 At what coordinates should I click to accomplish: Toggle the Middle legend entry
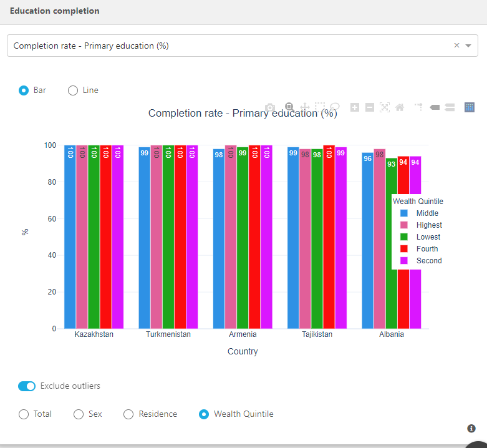[418, 213]
